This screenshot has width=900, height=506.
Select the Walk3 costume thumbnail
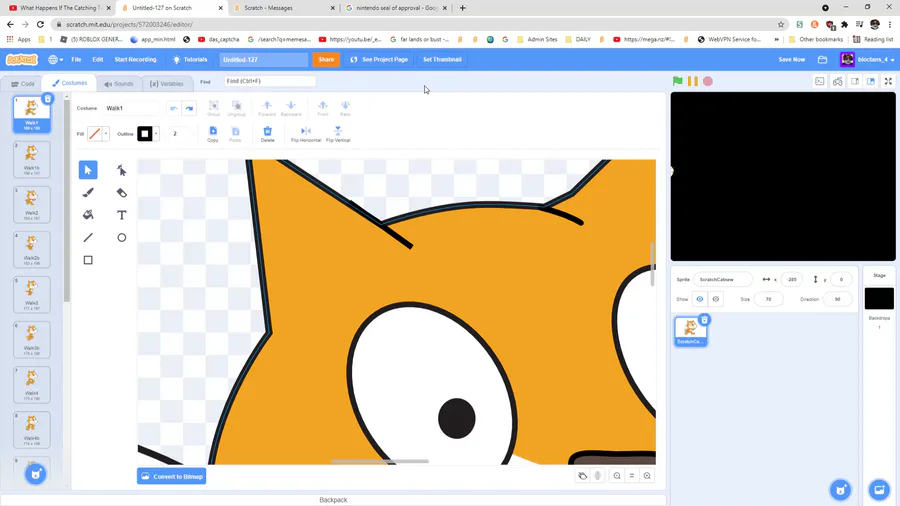click(x=32, y=294)
